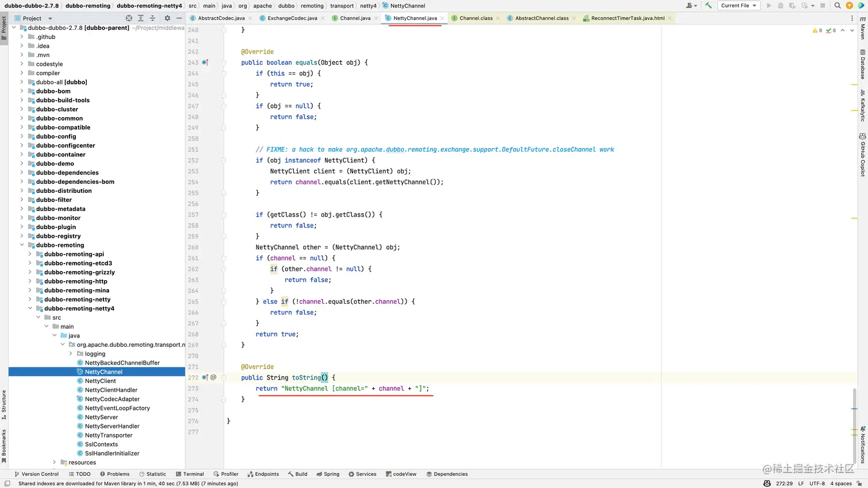
Task: Go to previous highlighted error arrow
Action: pos(842,30)
